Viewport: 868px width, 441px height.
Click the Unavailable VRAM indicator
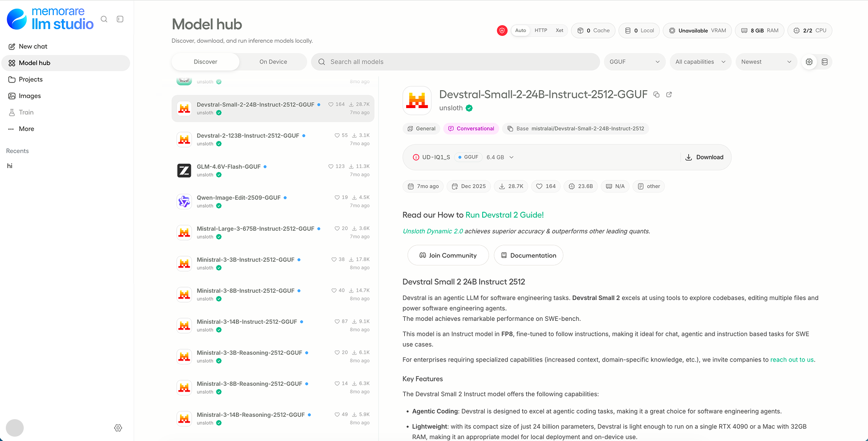(697, 31)
